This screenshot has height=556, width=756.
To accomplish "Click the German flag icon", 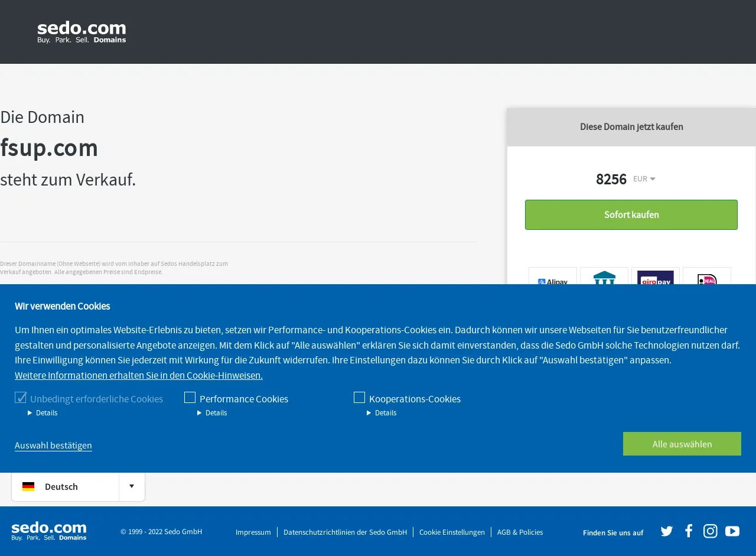I will [28, 487].
